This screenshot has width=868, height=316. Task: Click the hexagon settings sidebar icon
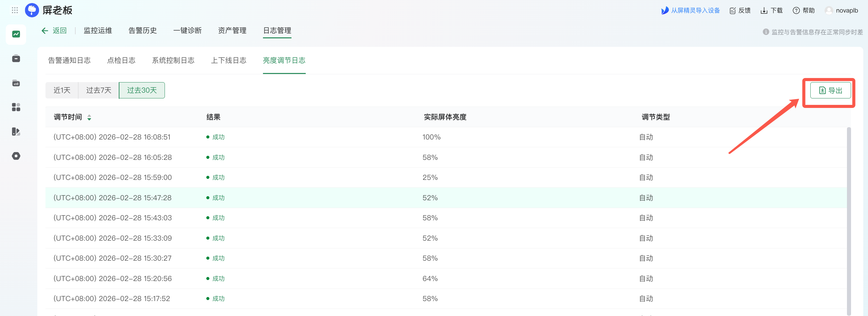point(16,156)
